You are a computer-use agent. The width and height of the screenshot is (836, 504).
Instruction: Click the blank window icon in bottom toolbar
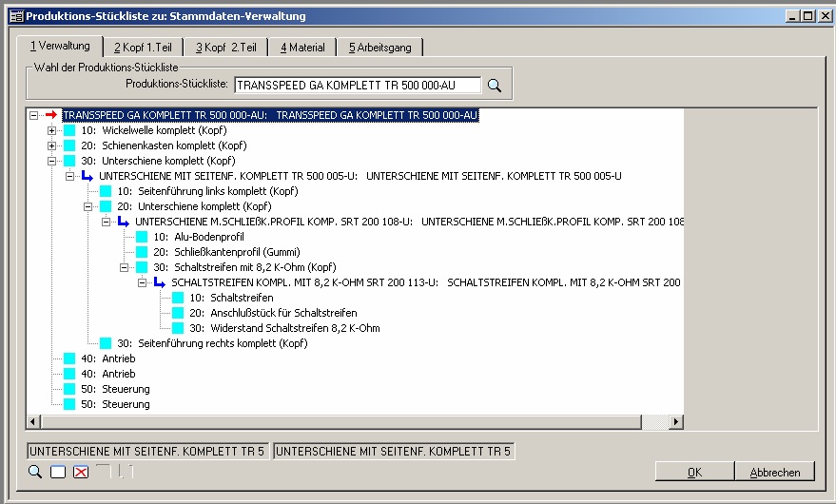tap(58, 472)
